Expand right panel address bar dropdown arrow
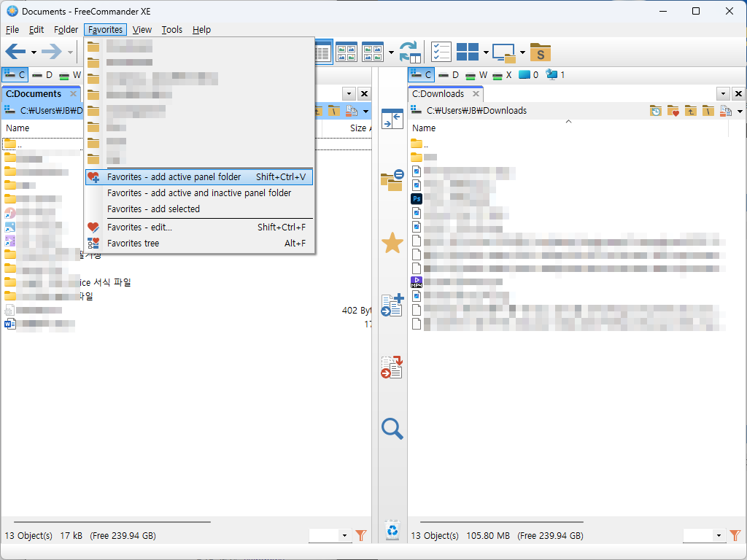 coord(740,112)
